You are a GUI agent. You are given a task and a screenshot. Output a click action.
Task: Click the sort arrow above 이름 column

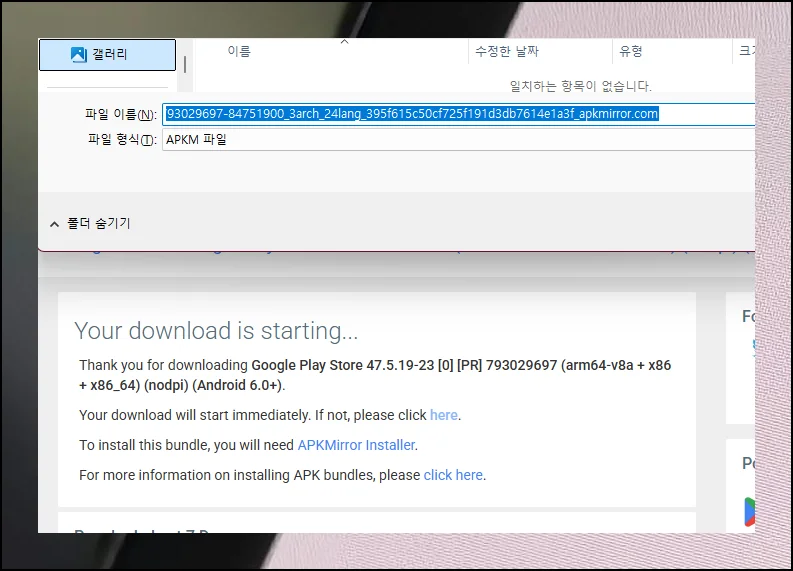tap(344, 42)
